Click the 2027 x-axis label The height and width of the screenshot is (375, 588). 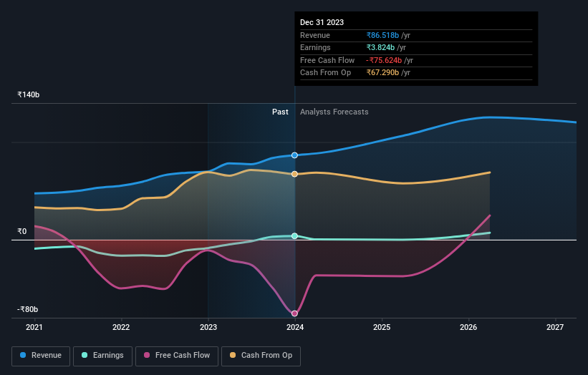(555, 327)
